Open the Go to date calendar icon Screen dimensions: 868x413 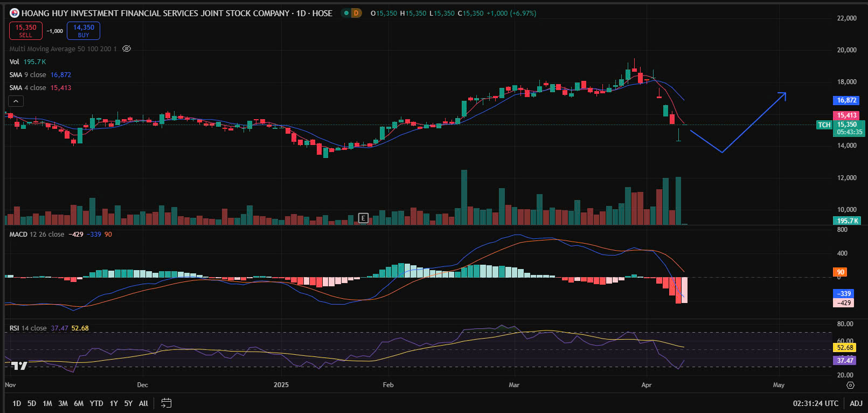coord(166,403)
